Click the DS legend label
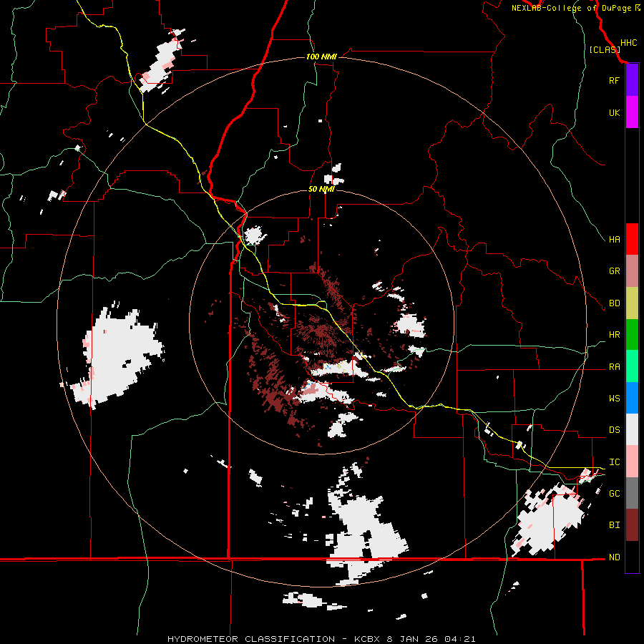Image resolution: width=644 pixels, height=644 pixels. point(614,430)
